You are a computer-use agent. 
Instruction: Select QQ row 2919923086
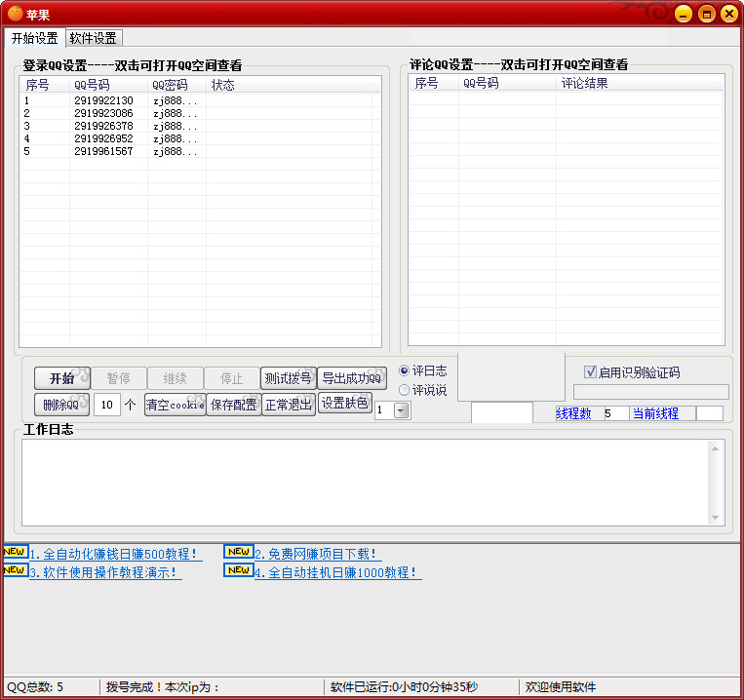[200, 113]
